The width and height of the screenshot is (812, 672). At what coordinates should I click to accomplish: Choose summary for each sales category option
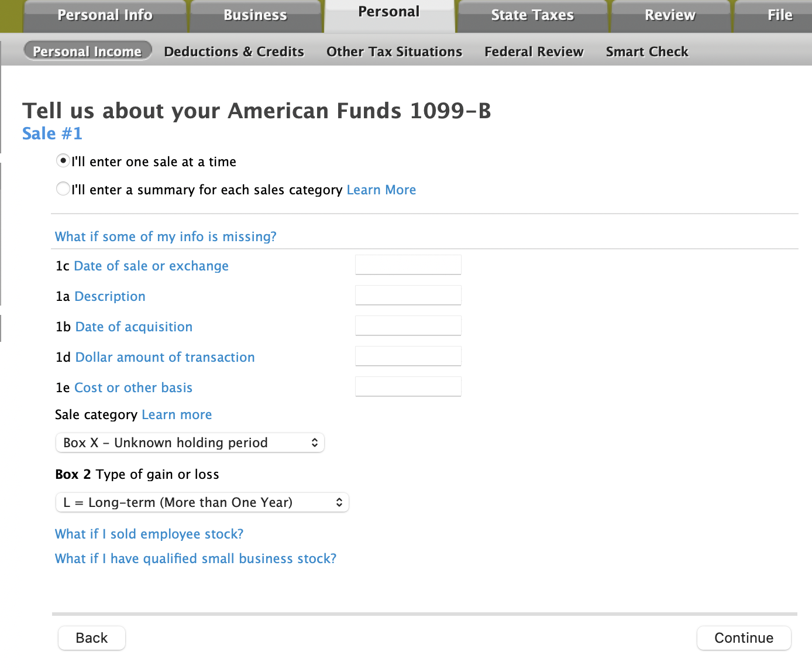coord(63,188)
